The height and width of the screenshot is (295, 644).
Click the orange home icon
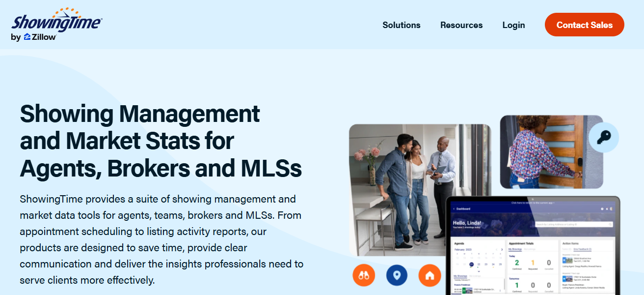[429, 276]
